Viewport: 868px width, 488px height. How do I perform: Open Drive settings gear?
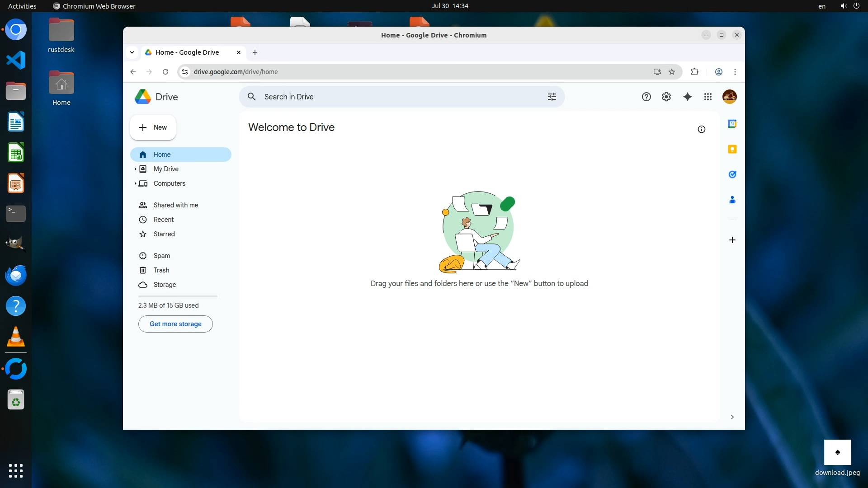coord(666,97)
